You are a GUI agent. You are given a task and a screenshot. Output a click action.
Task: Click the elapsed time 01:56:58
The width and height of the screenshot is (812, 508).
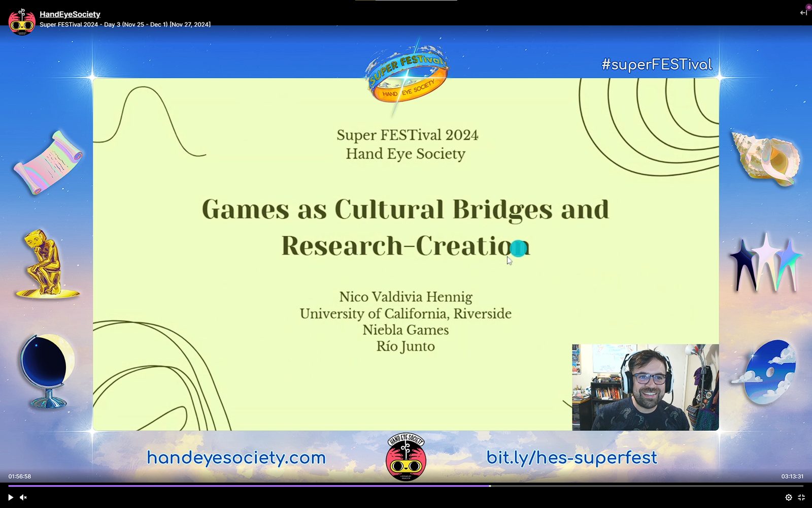coord(19,477)
